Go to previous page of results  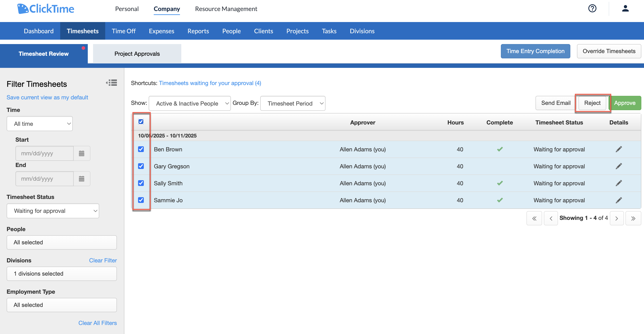pos(551,219)
